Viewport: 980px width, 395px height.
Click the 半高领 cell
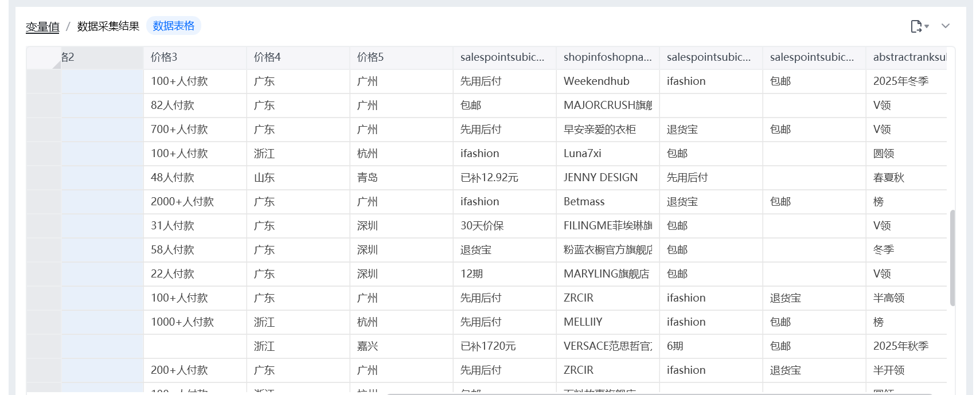click(x=907, y=298)
